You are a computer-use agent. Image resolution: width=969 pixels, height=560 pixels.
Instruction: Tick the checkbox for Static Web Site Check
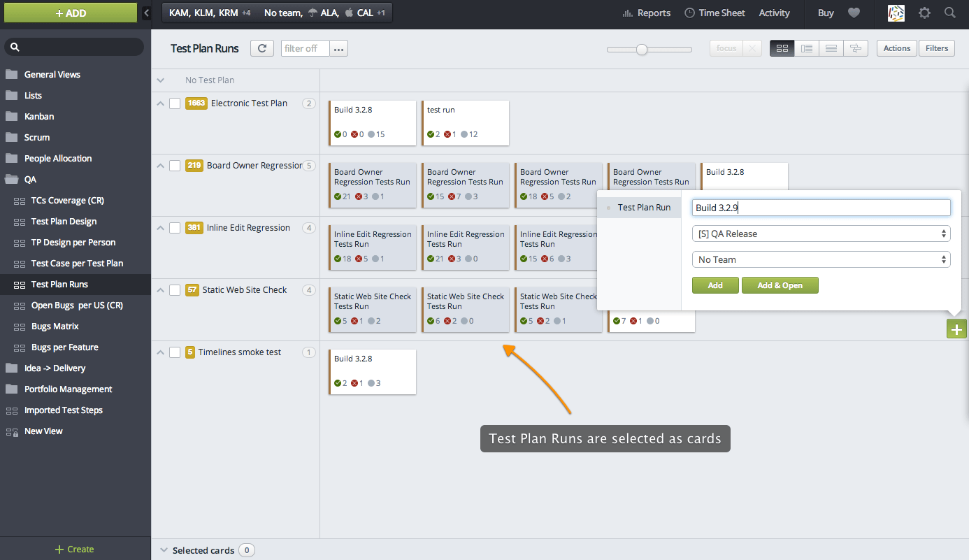(x=175, y=289)
